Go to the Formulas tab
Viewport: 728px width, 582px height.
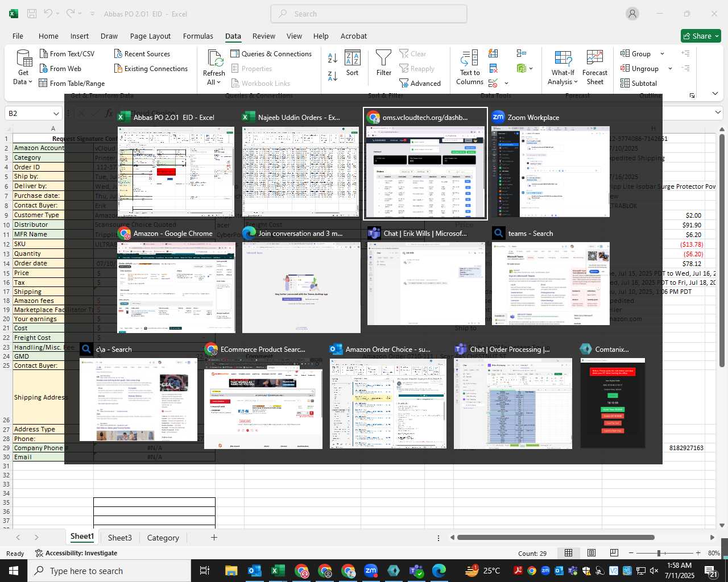[x=198, y=36]
